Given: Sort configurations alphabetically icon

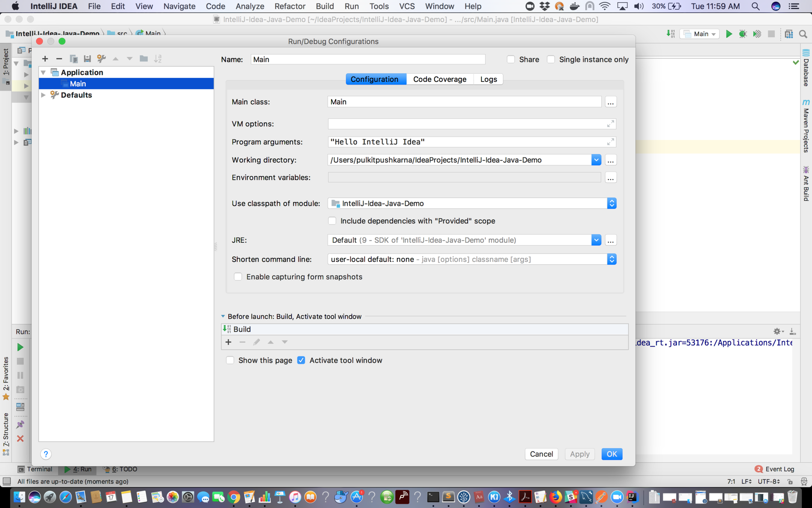Looking at the screenshot, I should point(158,59).
